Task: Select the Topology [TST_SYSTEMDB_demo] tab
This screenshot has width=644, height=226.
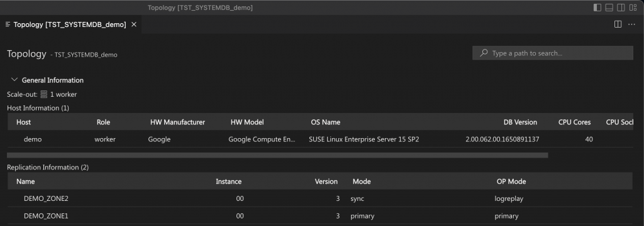Action: [71, 24]
